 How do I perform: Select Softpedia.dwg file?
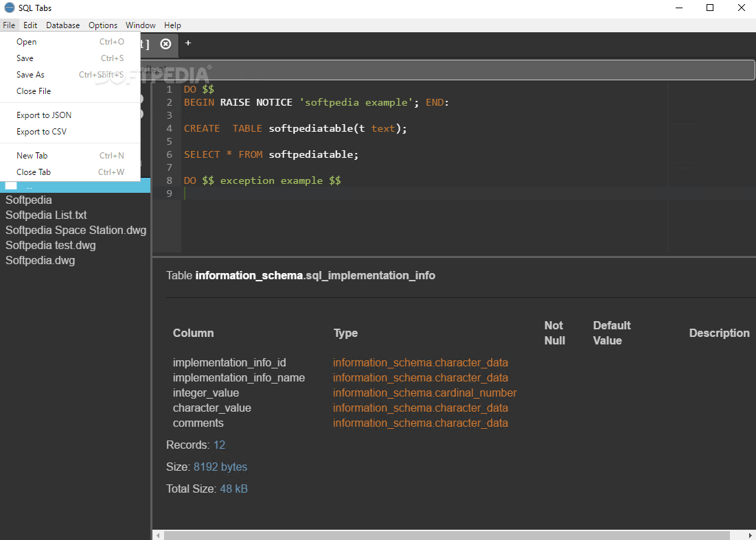pos(40,261)
